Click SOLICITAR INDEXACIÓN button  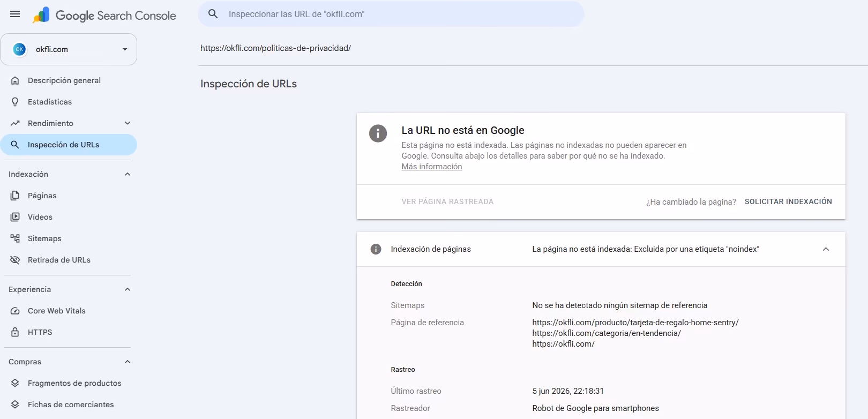788,201
